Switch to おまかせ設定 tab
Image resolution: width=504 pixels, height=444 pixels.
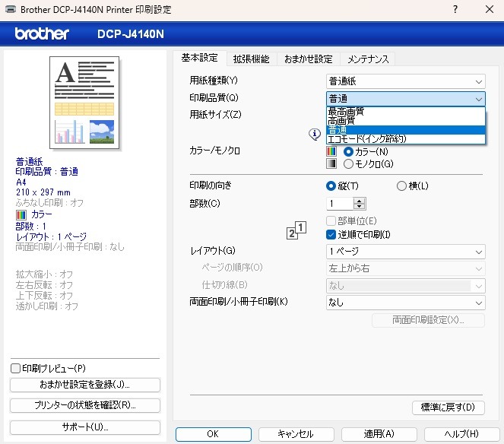(308, 59)
